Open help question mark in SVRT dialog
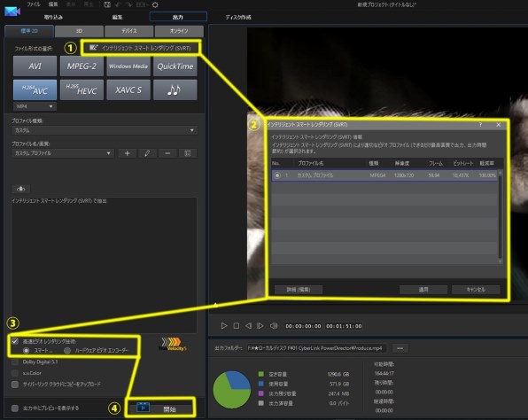The height and width of the screenshot is (420, 528). click(x=480, y=125)
